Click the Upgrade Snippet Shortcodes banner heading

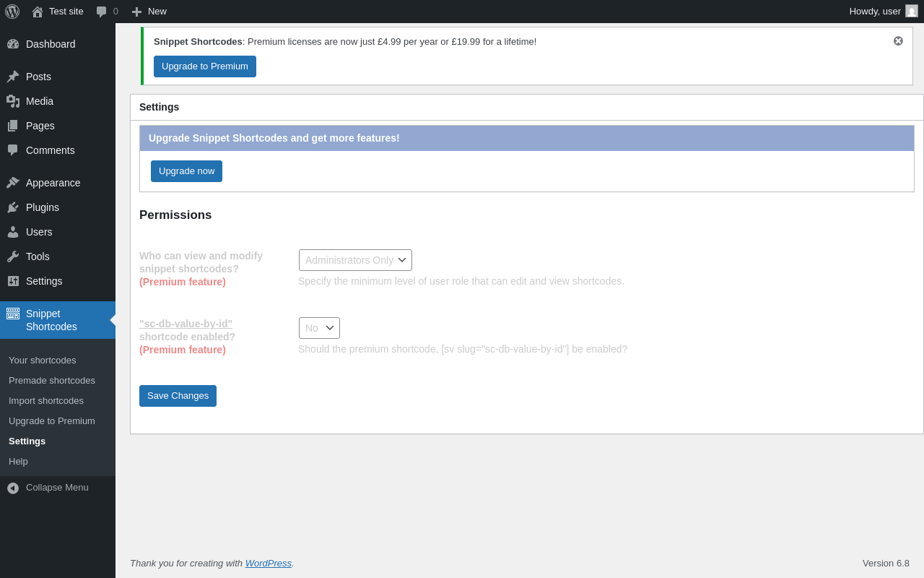(274, 138)
